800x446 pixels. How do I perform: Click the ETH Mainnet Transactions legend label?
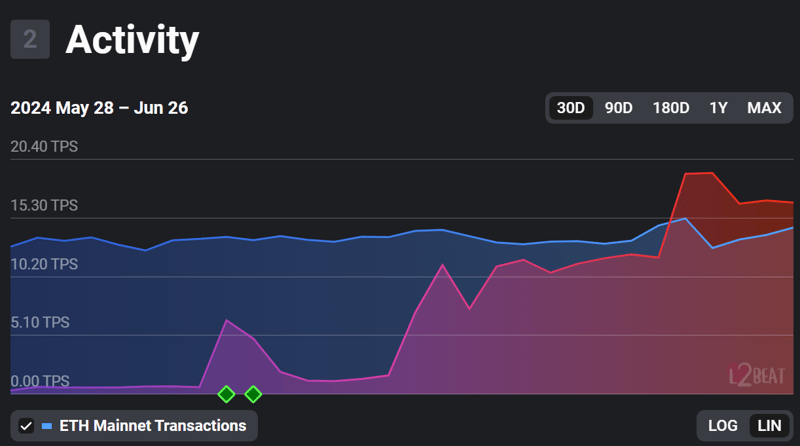(153, 426)
